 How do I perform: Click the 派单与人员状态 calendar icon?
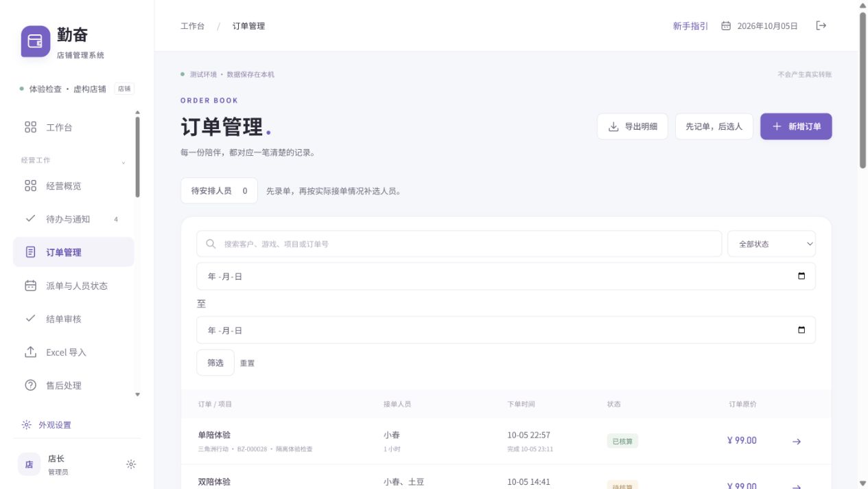(x=30, y=286)
